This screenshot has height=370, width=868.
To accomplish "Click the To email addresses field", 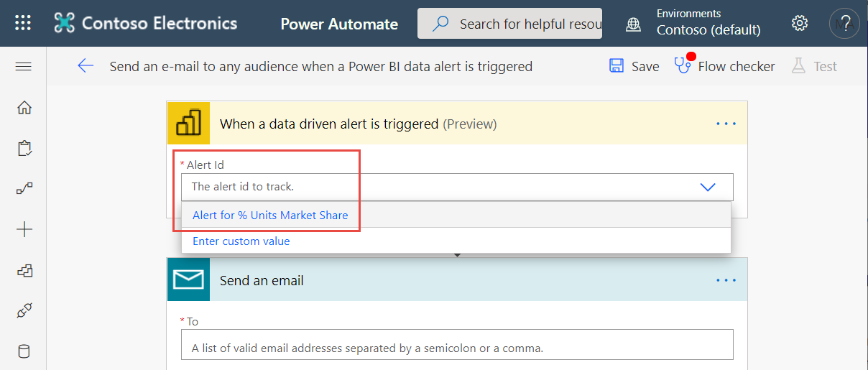I will (457, 345).
